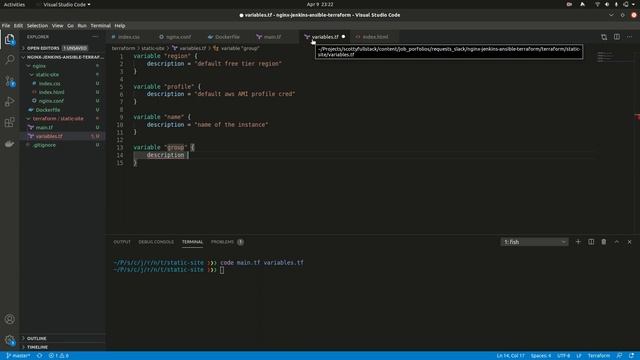Synchronize changes in status bar
This screenshot has width=640, height=360.
point(40,356)
